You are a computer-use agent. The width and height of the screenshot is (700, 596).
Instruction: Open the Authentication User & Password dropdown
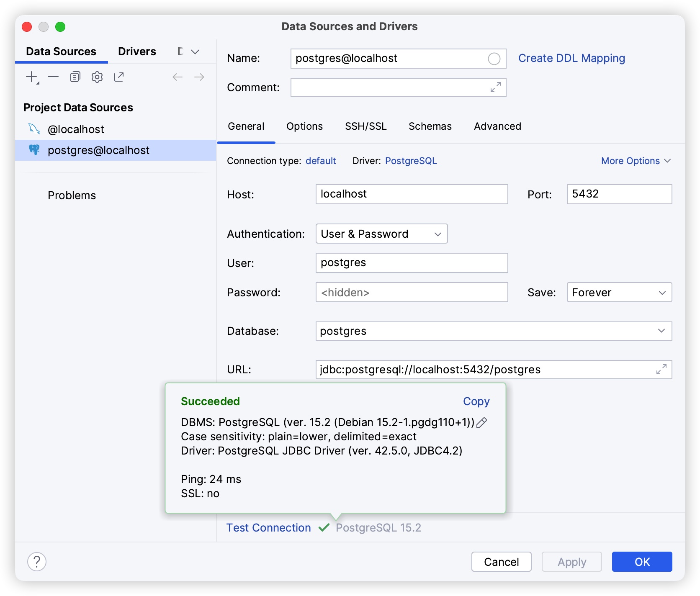point(381,234)
